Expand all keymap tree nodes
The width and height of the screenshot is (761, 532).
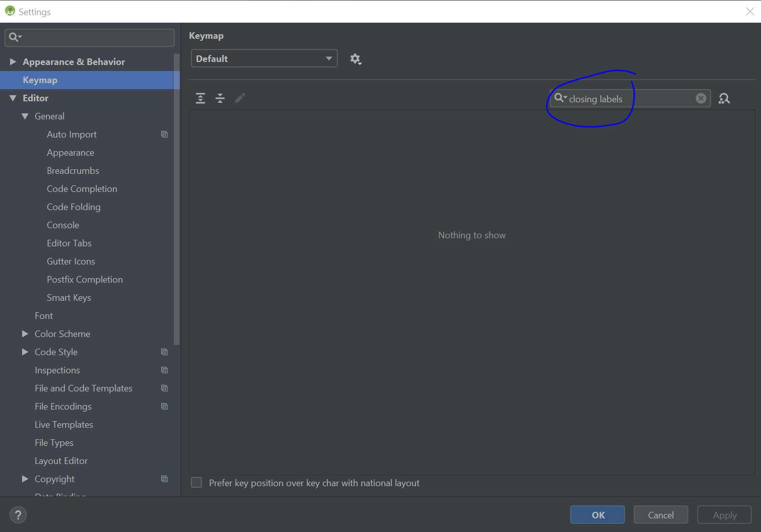tap(200, 98)
